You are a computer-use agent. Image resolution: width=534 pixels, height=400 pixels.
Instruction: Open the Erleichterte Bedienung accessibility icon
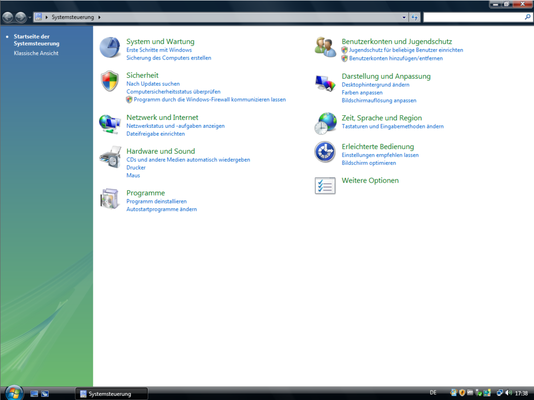[325, 152]
